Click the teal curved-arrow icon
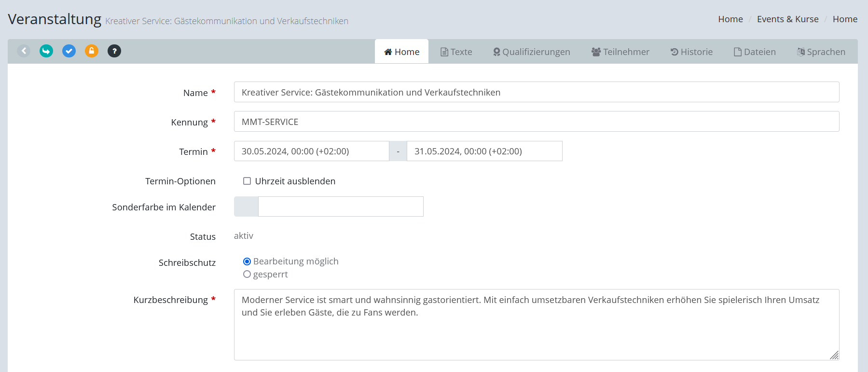 pos(46,51)
